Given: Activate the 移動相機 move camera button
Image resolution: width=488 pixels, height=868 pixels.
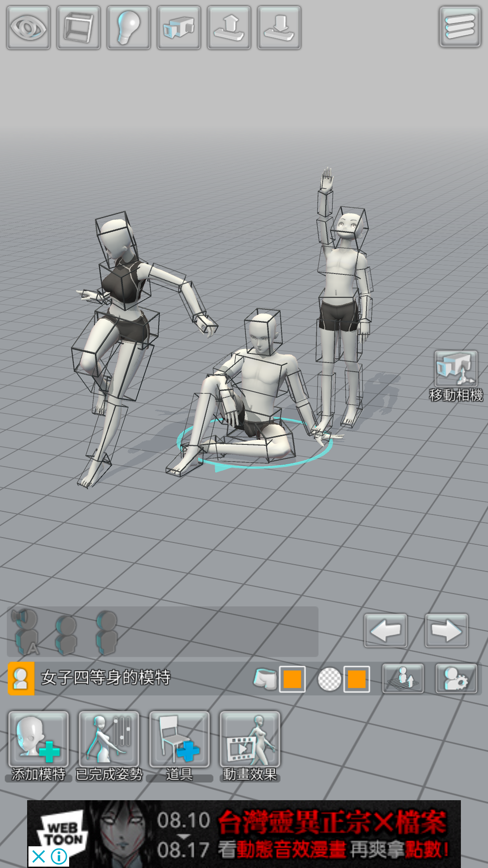Looking at the screenshot, I should coord(456,377).
